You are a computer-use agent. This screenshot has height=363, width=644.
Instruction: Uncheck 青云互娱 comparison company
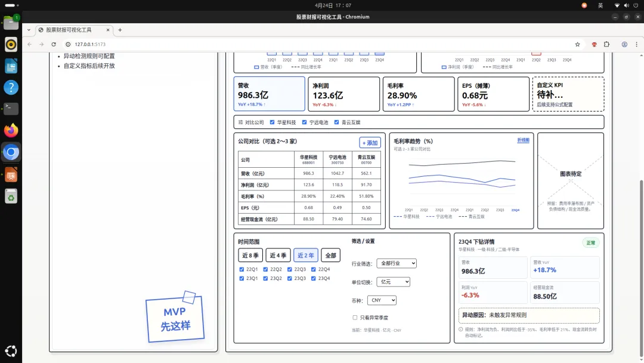tap(336, 122)
